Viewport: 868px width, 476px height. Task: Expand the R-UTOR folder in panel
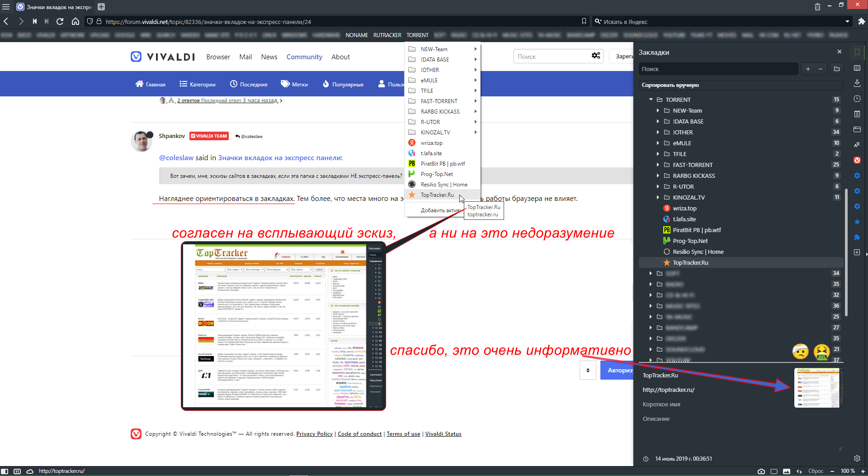[658, 186]
